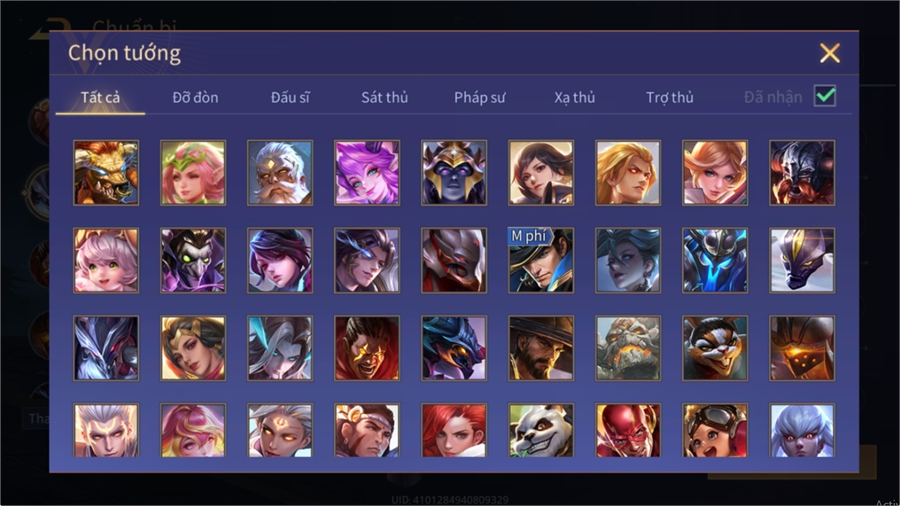The image size is (900, 506).
Task: Choose the pink-haired flower crown hero
Action: point(193,173)
